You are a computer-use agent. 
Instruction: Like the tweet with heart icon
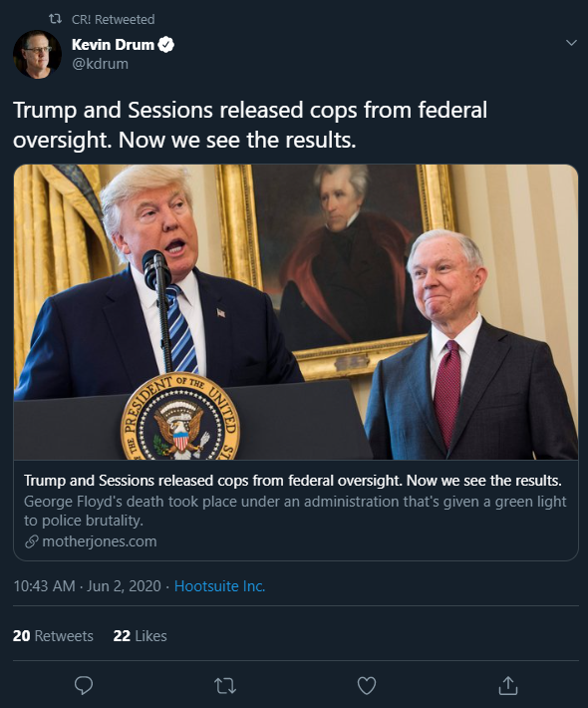[x=367, y=686]
